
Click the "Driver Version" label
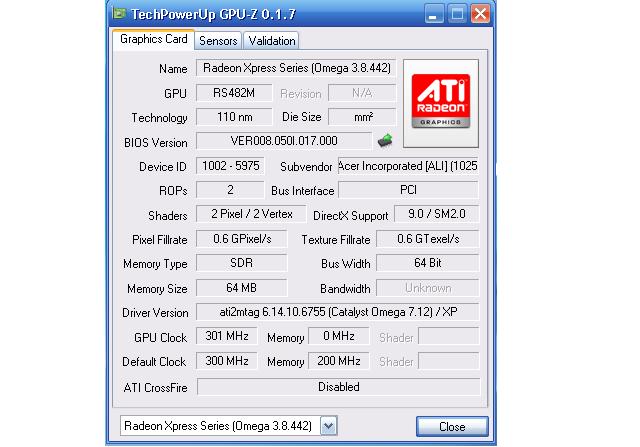coord(155,313)
